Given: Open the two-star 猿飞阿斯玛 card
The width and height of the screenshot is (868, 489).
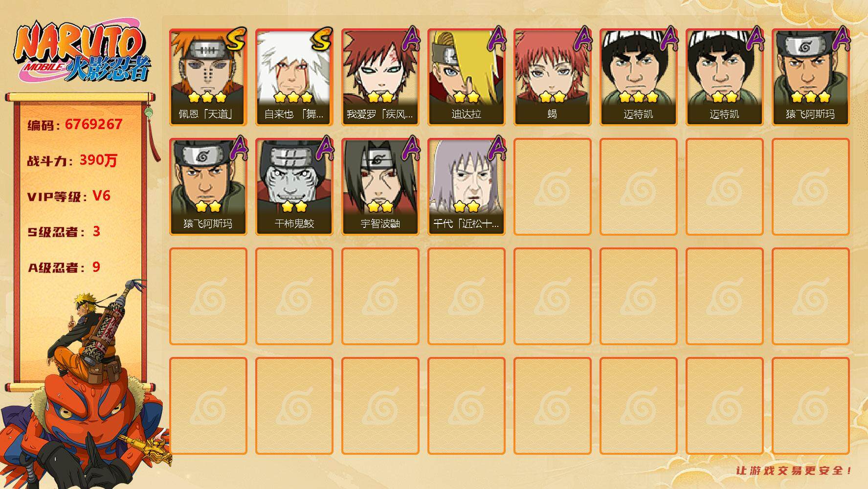Looking at the screenshot, I should point(208,187).
